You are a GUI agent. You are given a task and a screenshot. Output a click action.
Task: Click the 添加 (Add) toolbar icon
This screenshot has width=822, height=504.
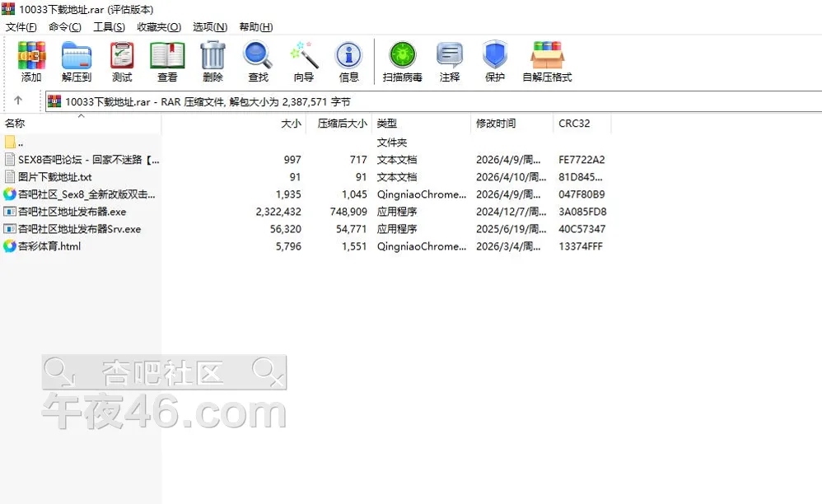tap(31, 62)
